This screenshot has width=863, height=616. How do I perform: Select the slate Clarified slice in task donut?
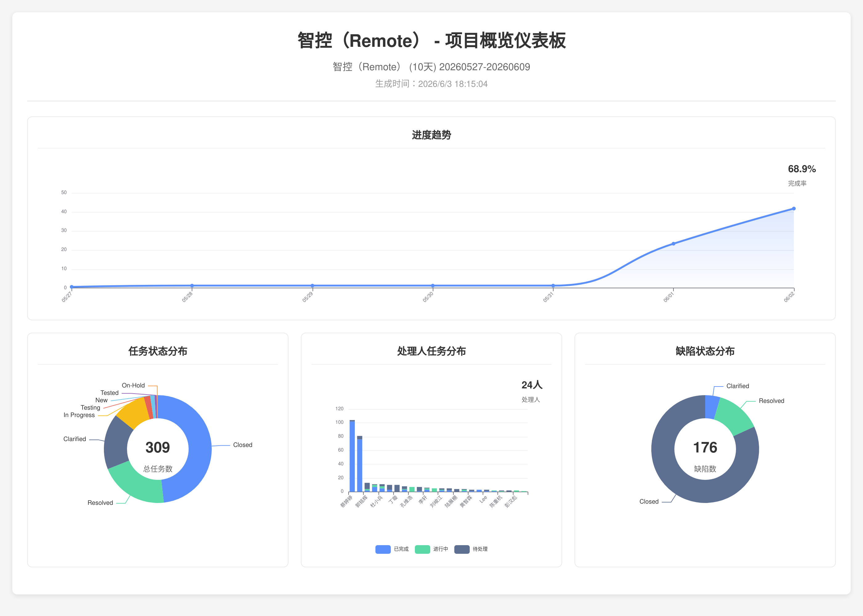117,442
